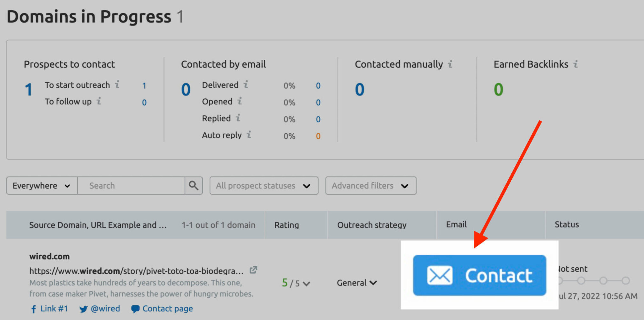This screenshot has width=644, height=320.
Task: Click Source Domain, URL Example column header
Action: tap(98, 225)
